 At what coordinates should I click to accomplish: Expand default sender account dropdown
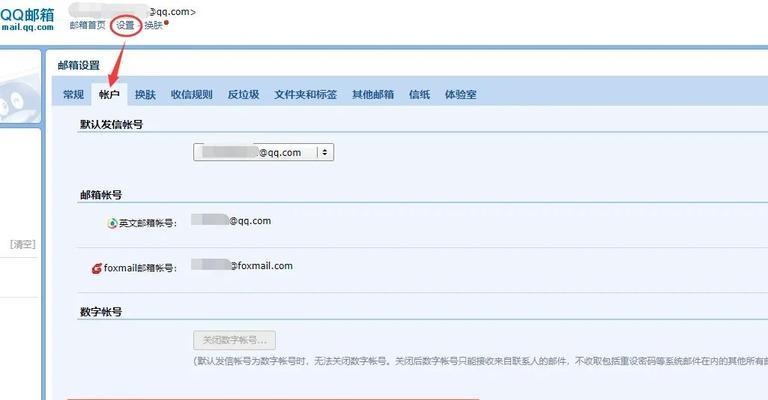click(264, 152)
